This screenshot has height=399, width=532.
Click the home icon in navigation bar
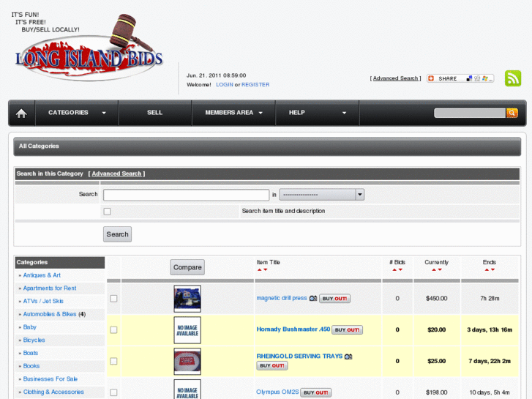(21, 113)
